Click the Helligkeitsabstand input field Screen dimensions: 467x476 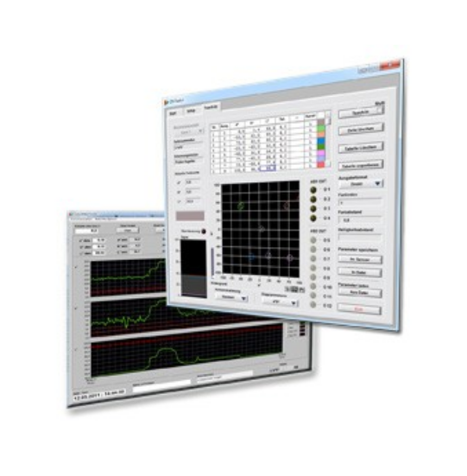coord(359,237)
